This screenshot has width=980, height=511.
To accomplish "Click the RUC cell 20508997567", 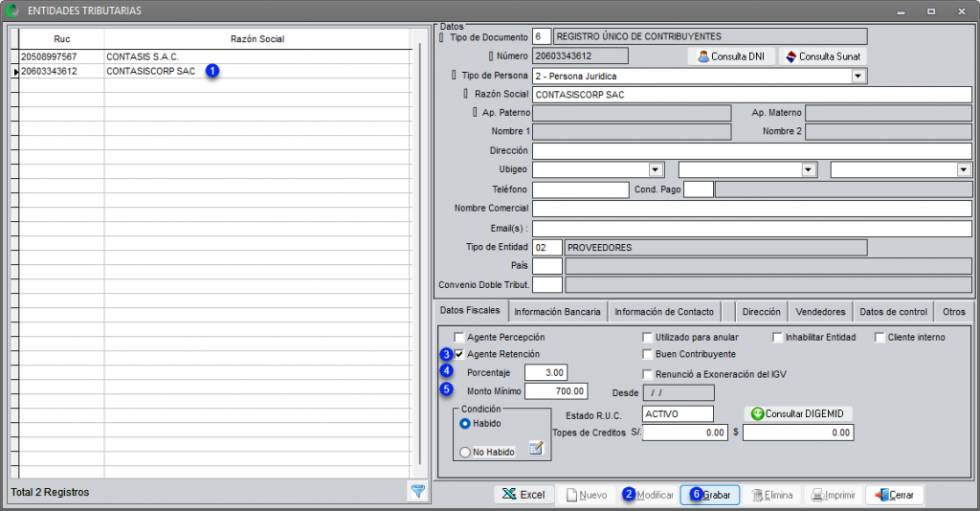I will point(61,56).
